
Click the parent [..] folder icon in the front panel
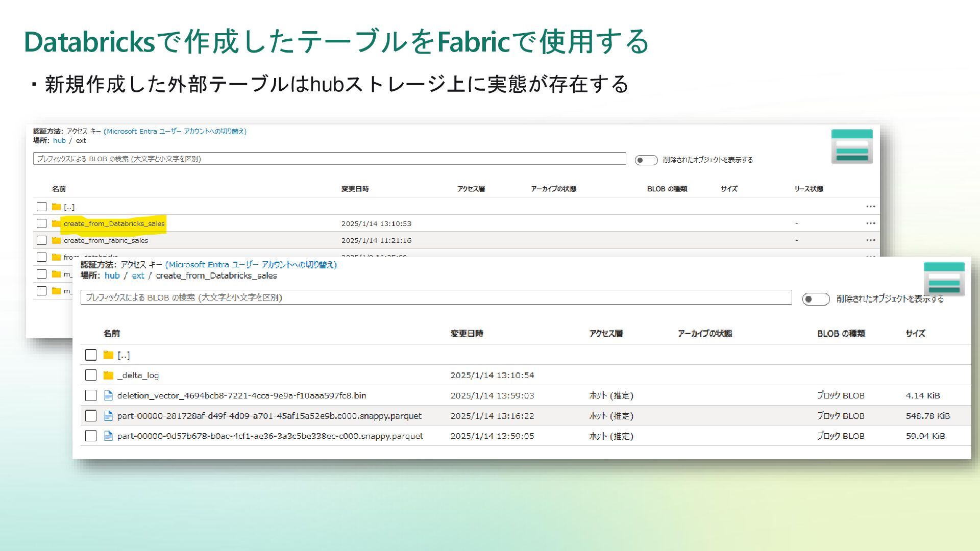click(x=108, y=355)
